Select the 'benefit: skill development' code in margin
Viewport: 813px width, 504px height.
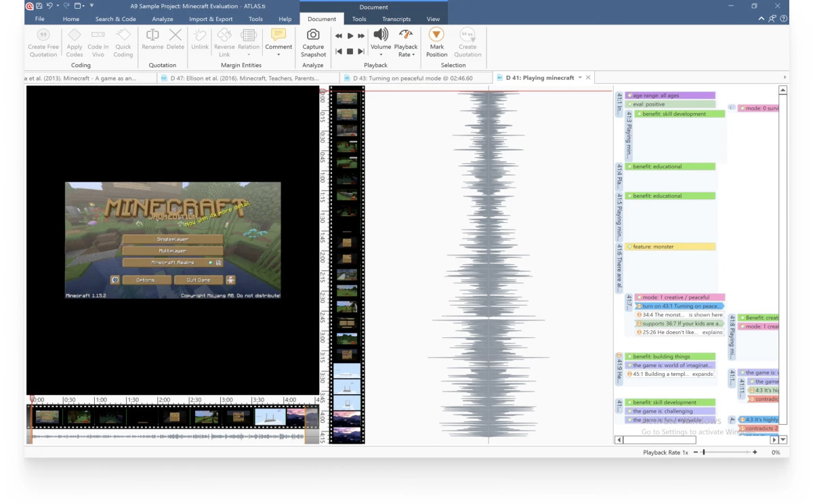click(673, 114)
